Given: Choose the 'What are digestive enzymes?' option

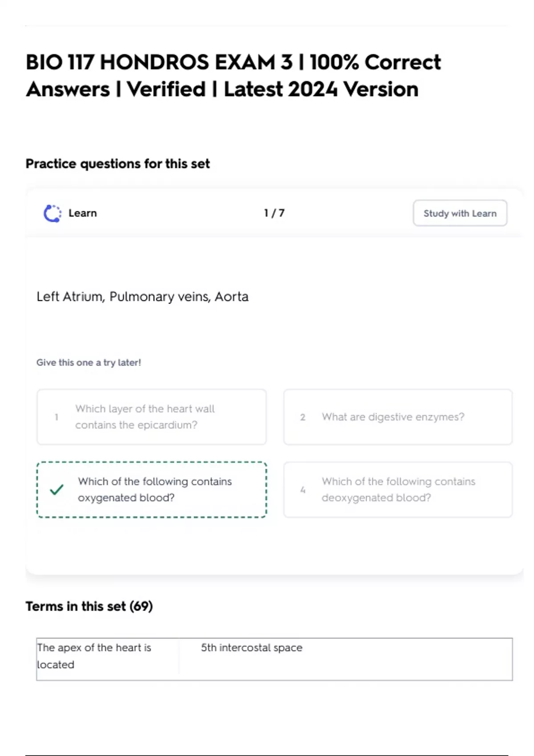Looking at the screenshot, I should click(398, 417).
